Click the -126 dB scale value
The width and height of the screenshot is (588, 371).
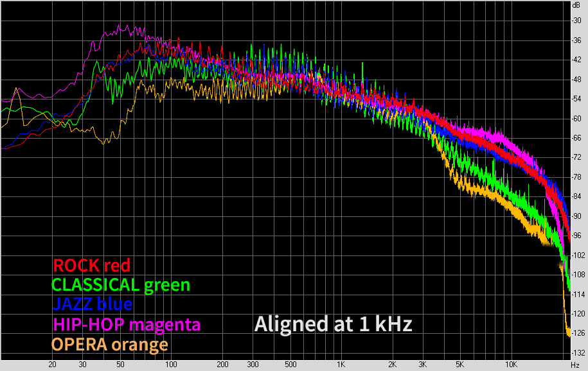click(x=578, y=333)
